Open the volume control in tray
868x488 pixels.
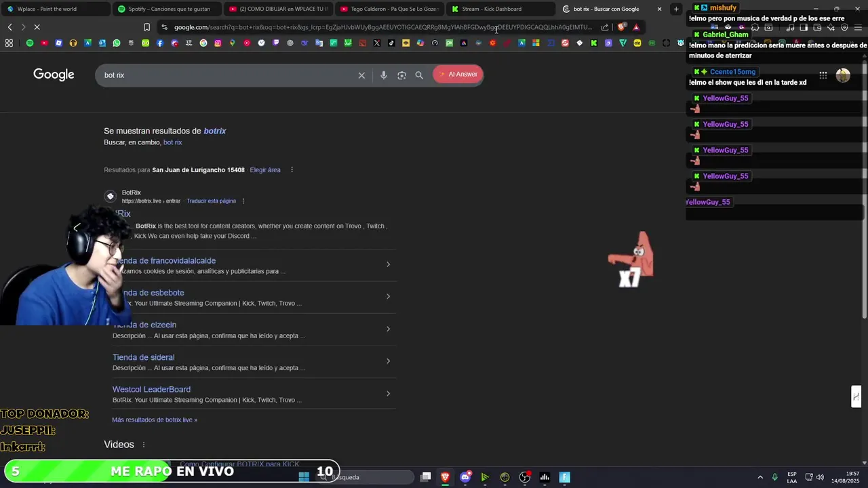820,477
